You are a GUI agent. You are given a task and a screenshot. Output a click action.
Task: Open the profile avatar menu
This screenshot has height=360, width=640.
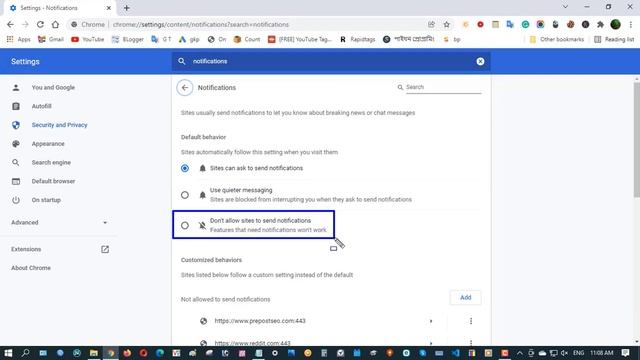[615, 24]
